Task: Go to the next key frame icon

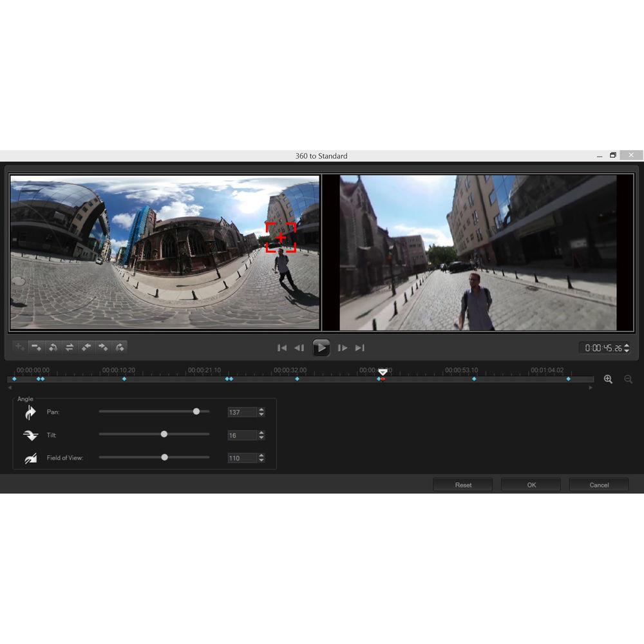Action: 119,347
